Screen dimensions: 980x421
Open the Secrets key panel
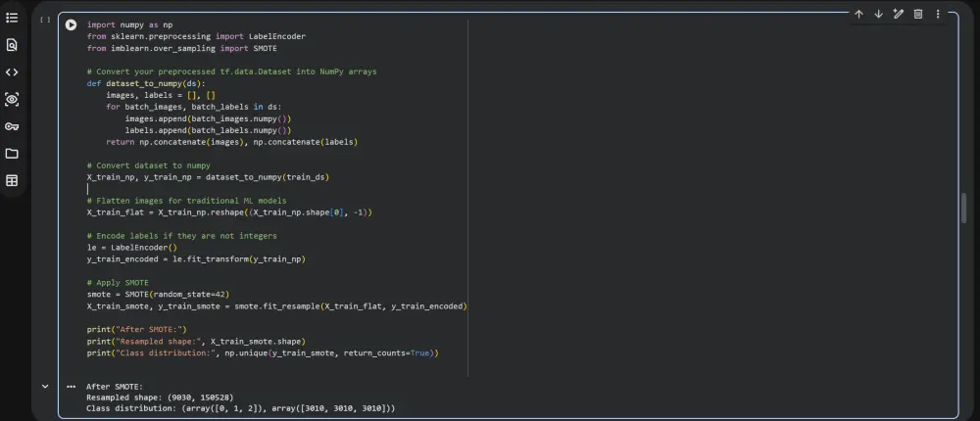(12, 127)
